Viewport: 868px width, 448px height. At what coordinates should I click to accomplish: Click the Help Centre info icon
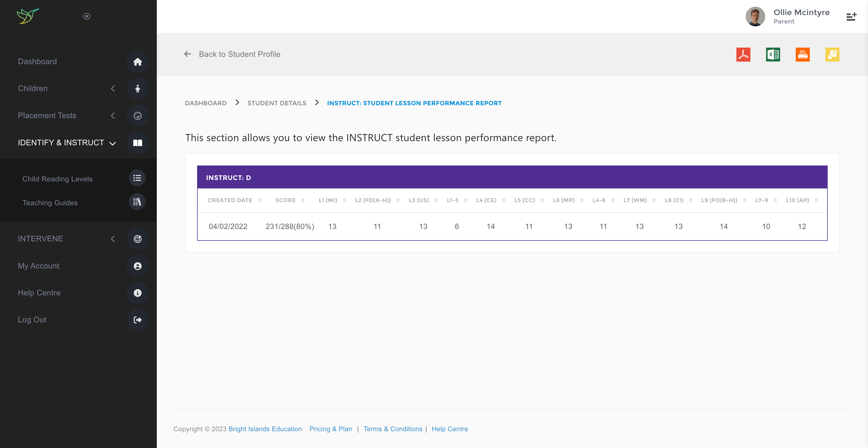click(137, 293)
